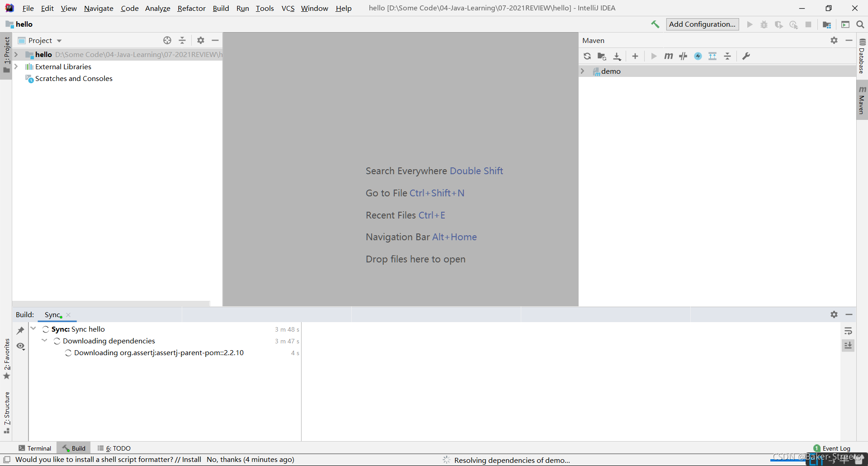Open Project Structure icon in toolbar
Viewport: 868px width, 466px height.
point(827,24)
